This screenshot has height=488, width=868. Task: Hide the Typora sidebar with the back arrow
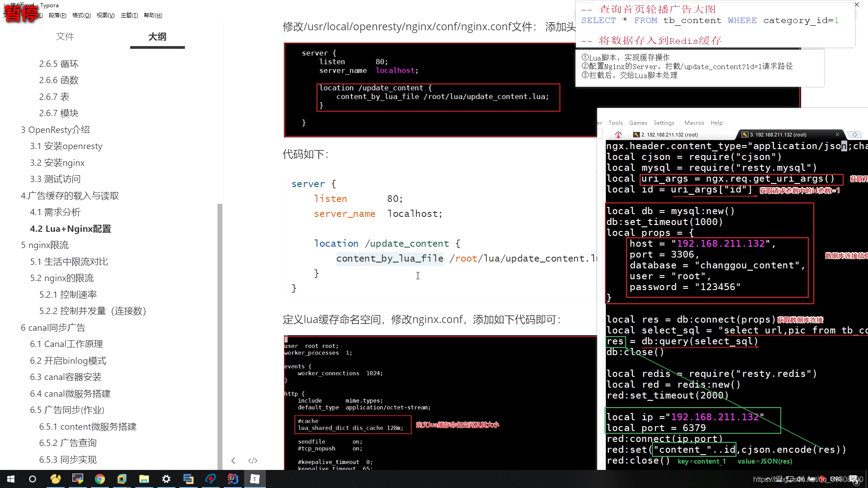(233, 460)
